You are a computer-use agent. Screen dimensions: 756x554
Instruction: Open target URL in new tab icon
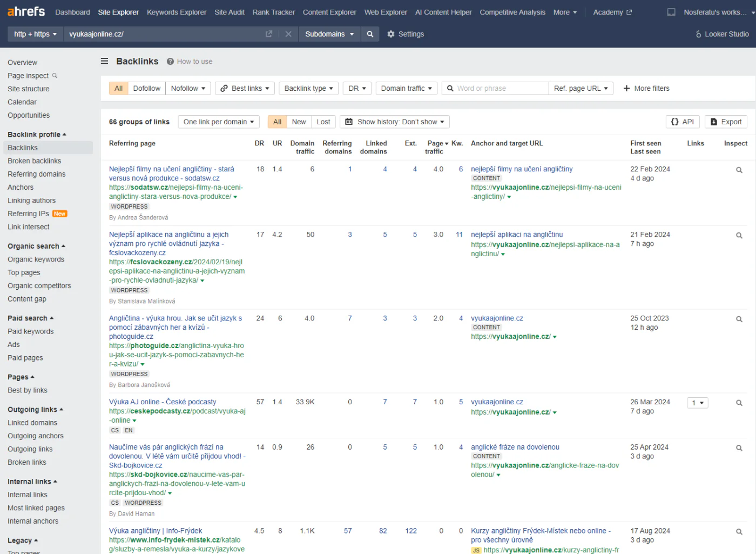point(269,34)
